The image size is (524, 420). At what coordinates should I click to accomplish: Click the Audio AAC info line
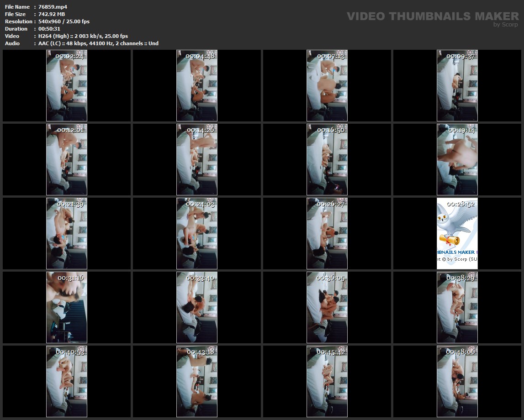pyautogui.click(x=98, y=43)
